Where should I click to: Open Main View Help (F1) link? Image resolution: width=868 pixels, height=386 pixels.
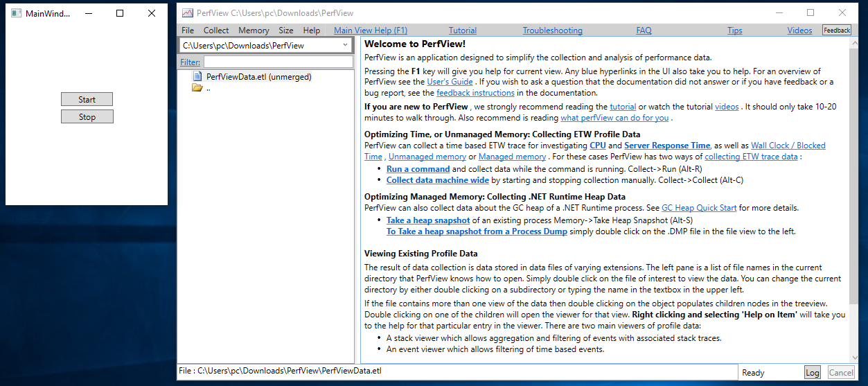pyautogui.click(x=371, y=30)
